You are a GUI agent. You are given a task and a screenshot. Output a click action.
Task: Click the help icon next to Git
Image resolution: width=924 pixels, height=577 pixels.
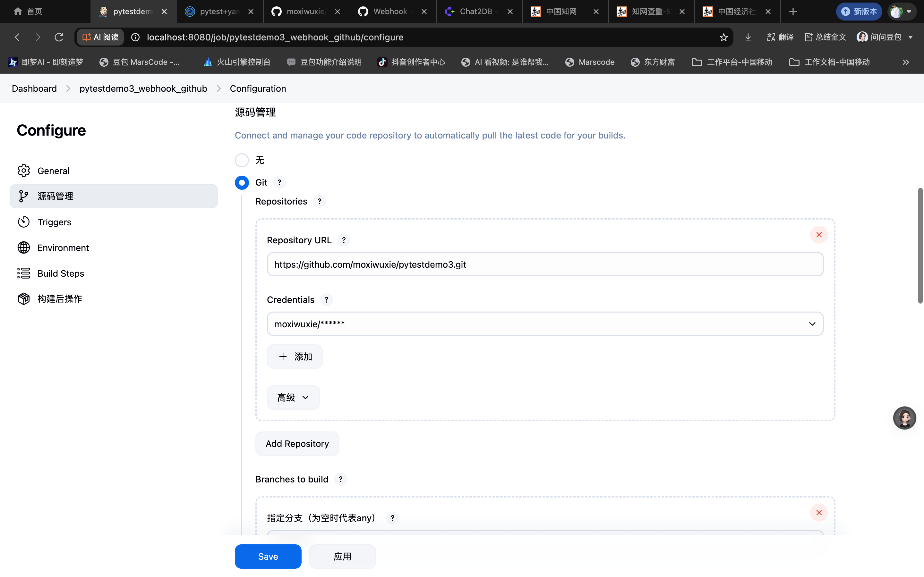279,182
